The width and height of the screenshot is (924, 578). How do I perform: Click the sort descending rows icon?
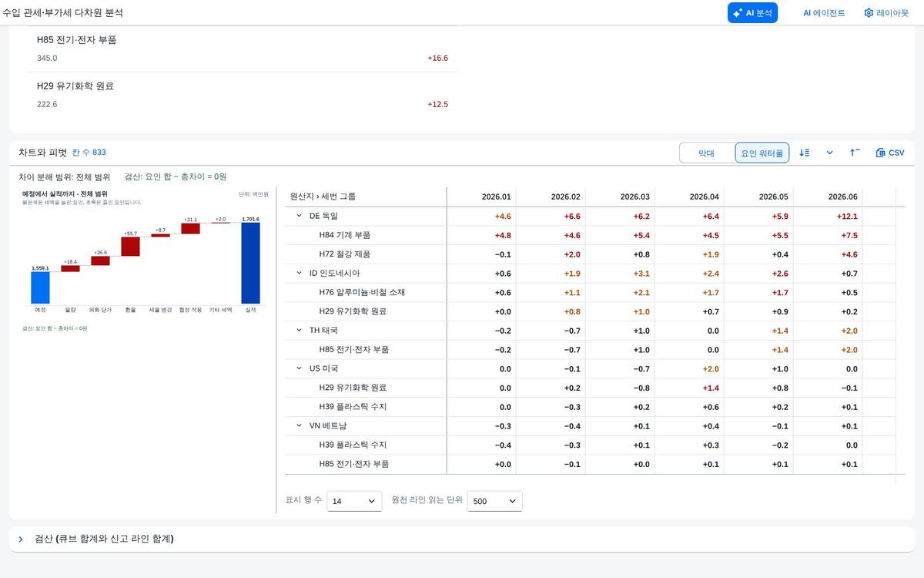click(805, 153)
